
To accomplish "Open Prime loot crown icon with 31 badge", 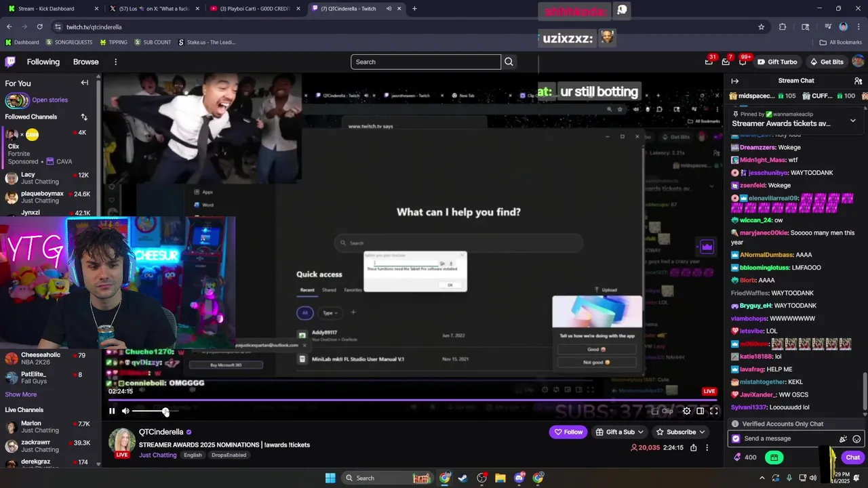I will [x=709, y=62].
